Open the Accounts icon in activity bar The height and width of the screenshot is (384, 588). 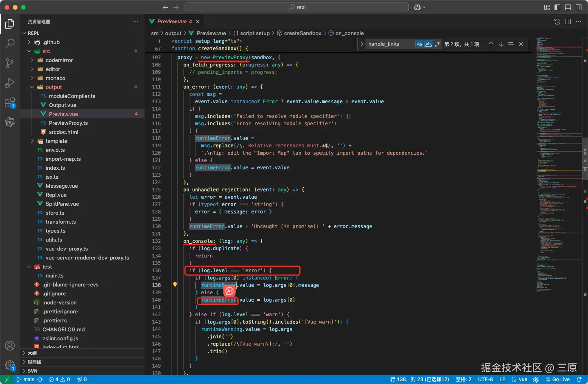tap(10, 346)
